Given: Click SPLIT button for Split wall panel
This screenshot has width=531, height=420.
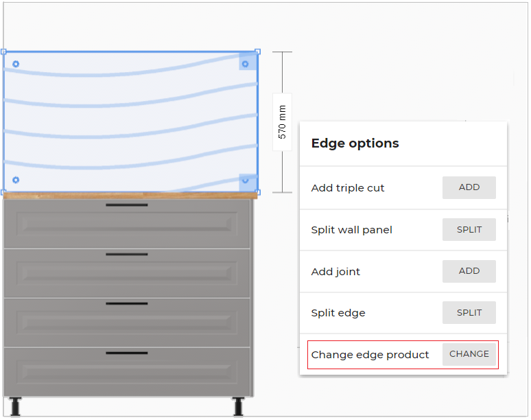Looking at the screenshot, I should (469, 229).
